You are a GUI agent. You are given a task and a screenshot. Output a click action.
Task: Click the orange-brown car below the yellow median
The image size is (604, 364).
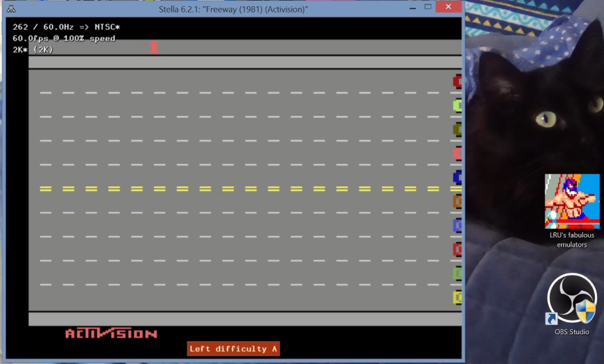pyautogui.click(x=457, y=201)
